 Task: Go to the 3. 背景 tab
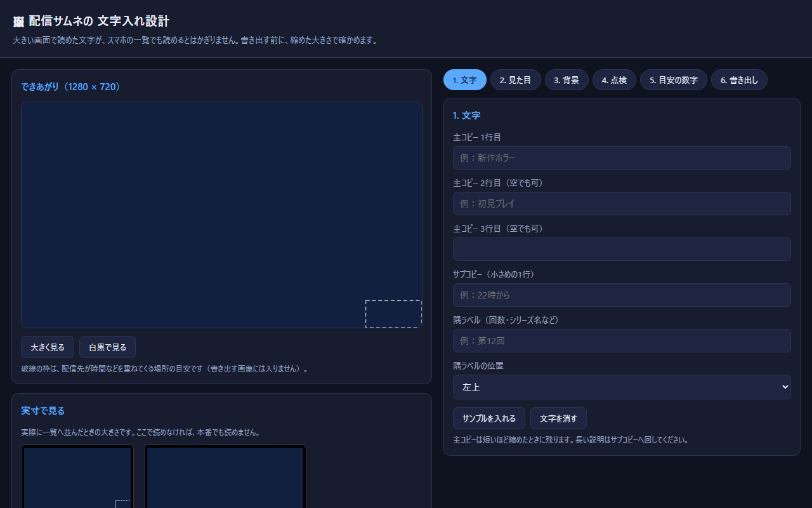[566, 80]
